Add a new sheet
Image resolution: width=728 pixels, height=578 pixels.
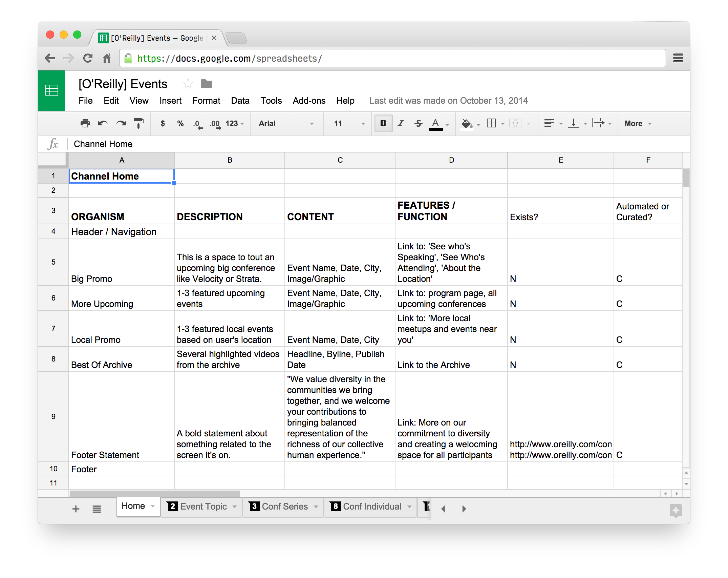click(76, 509)
